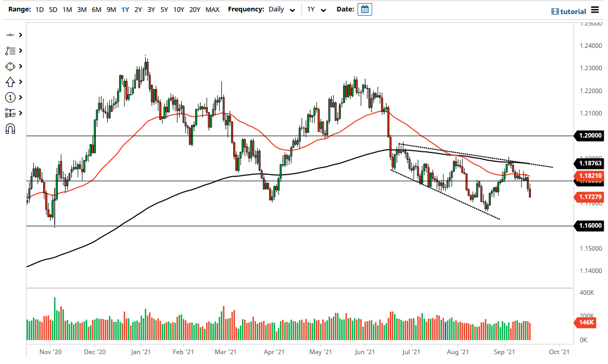608x364 pixels.
Task: Set range to 1M
Action: tap(67, 9)
